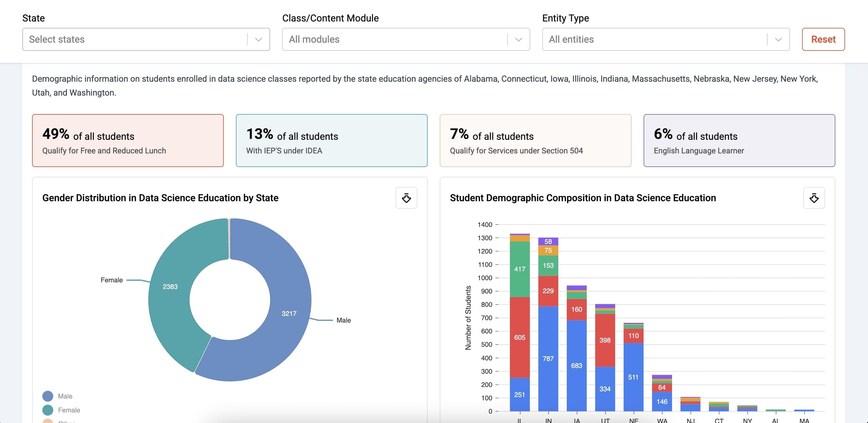This screenshot has width=868, height=423.
Task: Select the Free and Reduced Lunch card
Action: pyautogui.click(x=128, y=141)
